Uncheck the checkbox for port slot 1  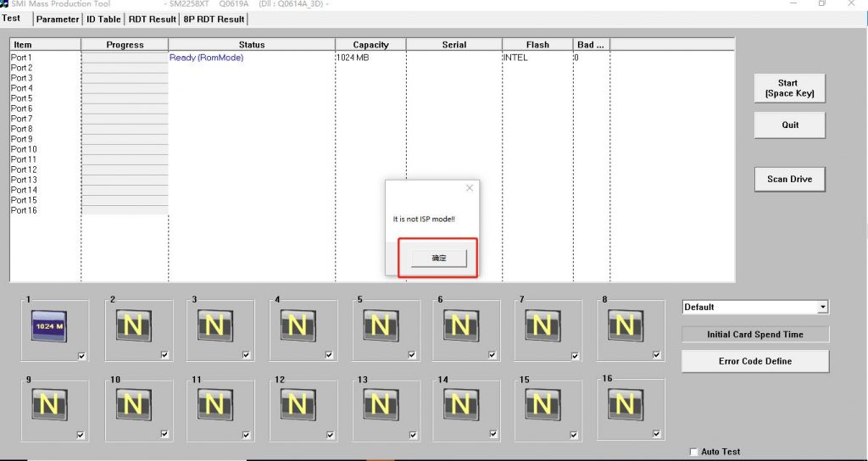click(x=81, y=356)
